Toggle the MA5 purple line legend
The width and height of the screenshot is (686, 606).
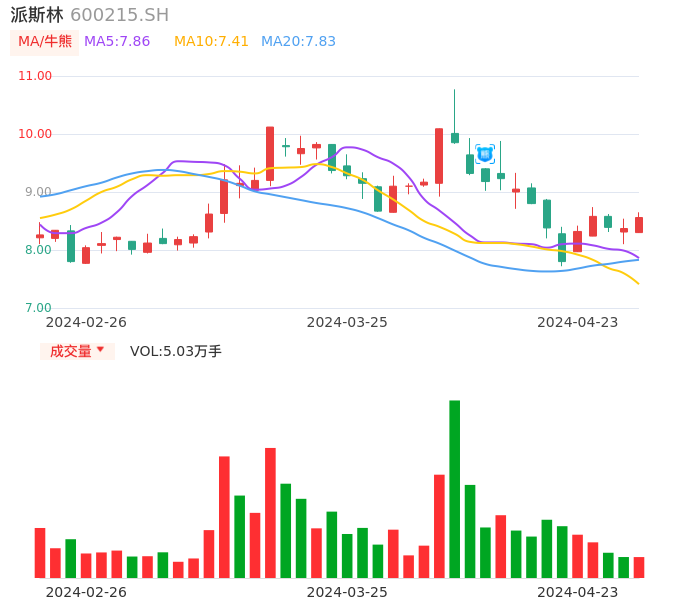coord(117,42)
